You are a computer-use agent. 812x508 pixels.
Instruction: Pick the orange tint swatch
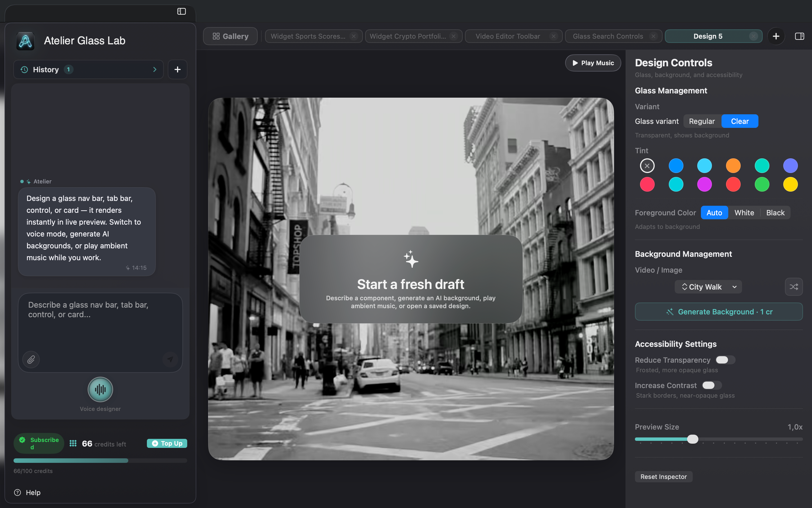coord(733,166)
